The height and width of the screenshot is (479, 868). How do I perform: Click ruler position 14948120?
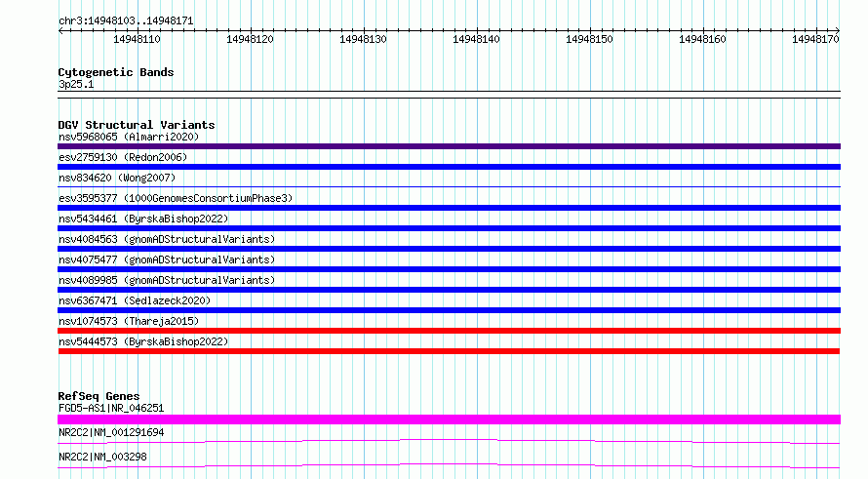point(250,39)
